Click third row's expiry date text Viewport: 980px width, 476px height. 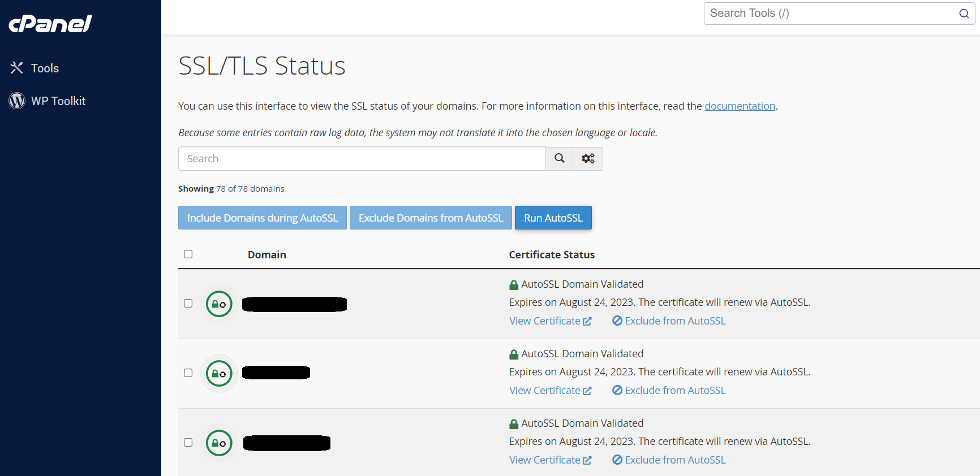[x=660, y=442]
